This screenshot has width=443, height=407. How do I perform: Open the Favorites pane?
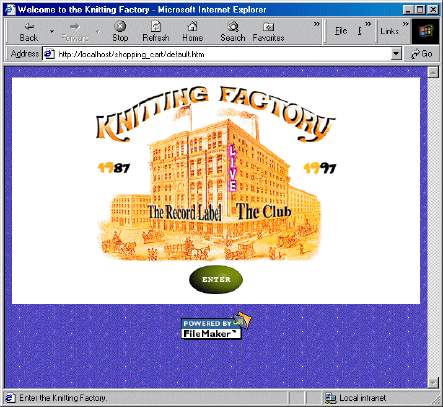click(268, 32)
